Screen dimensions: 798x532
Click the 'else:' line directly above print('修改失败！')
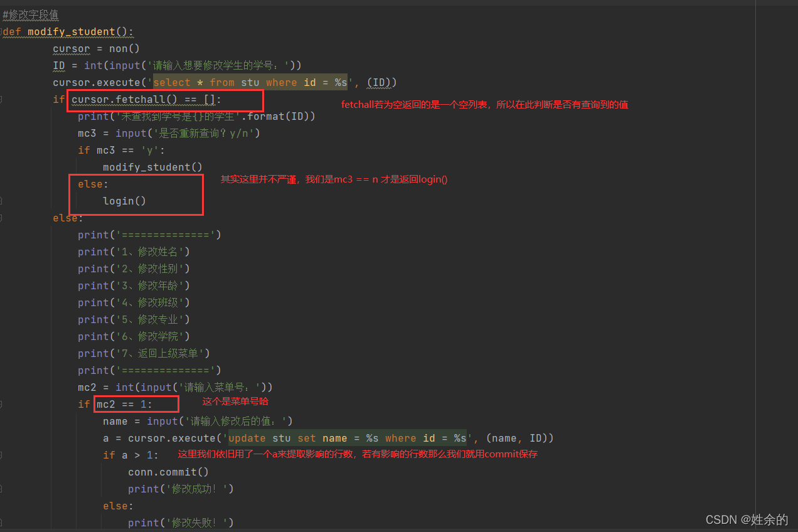118,506
